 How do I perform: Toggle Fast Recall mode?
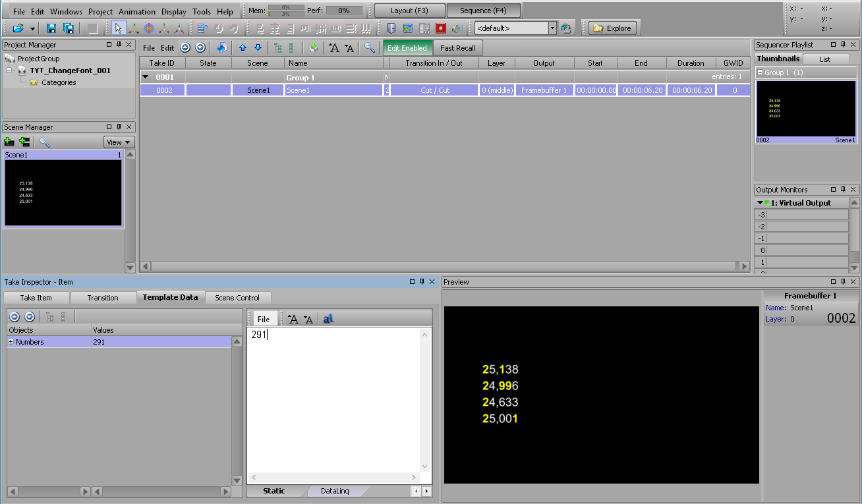pos(457,48)
